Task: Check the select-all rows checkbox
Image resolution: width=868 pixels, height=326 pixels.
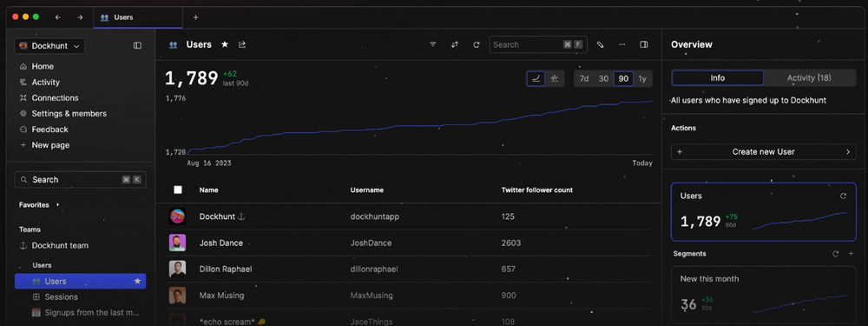Action: 178,190
